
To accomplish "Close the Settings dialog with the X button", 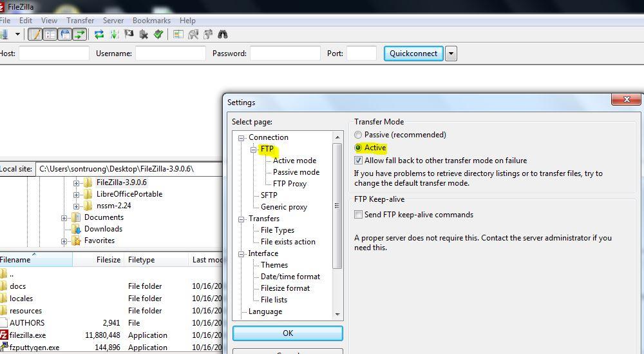I will (x=627, y=99).
